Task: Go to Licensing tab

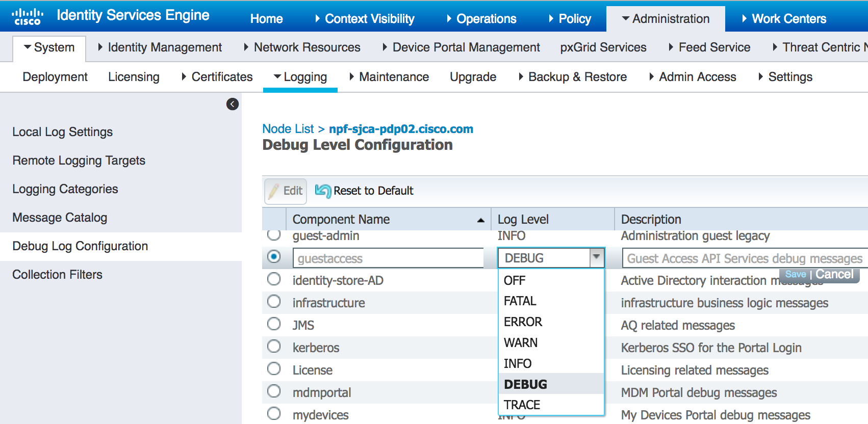Action: [x=134, y=77]
